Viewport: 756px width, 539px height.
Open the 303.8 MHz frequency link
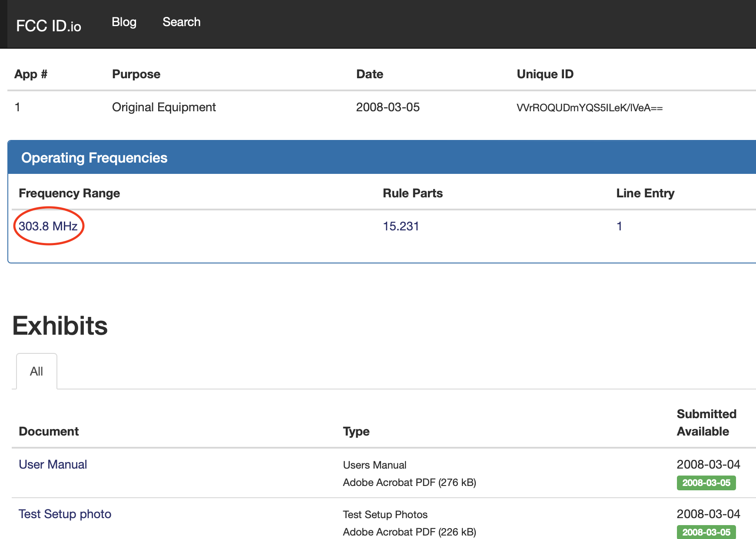48,226
